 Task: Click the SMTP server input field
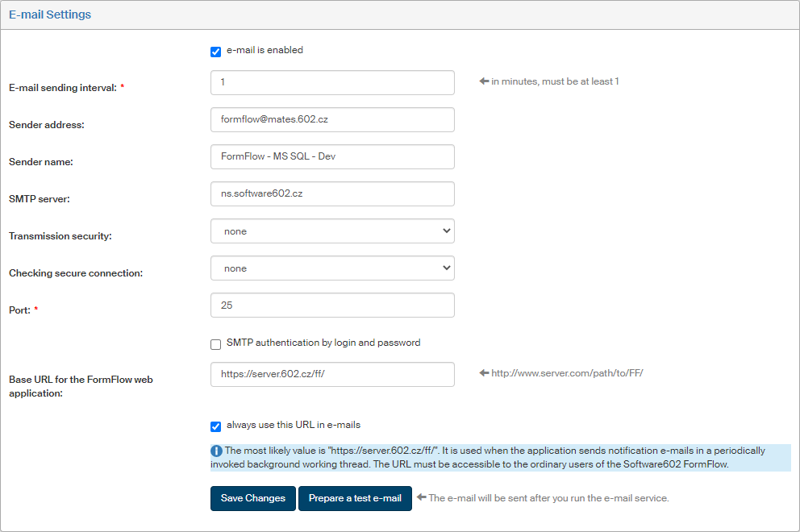pyautogui.click(x=332, y=193)
